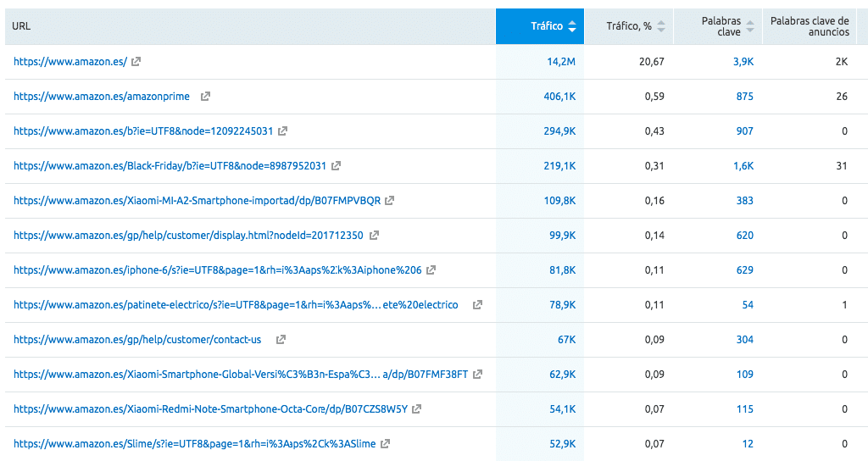Open external link icon for display.html help URL
The height and width of the screenshot is (461, 868).
pos(374,236)
